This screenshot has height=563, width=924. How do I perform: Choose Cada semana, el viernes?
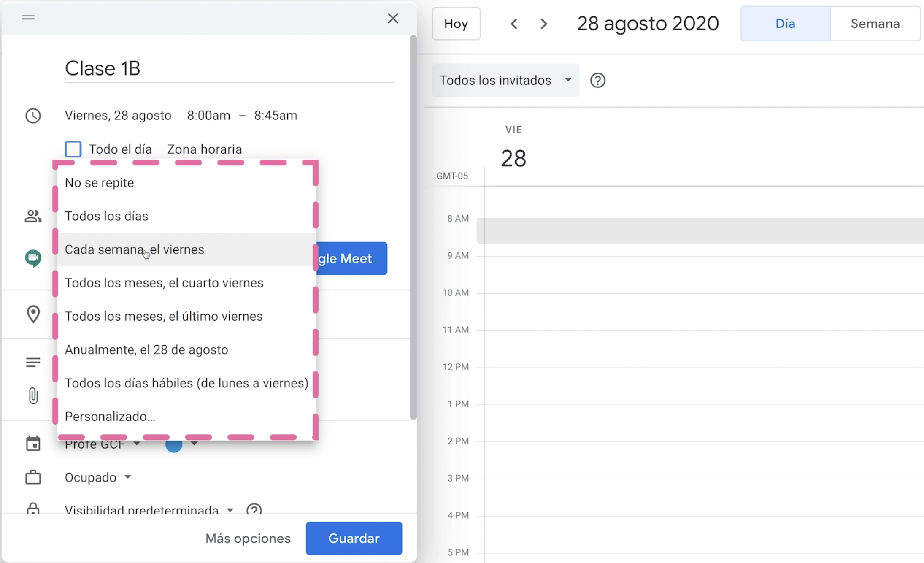point(187,249)
